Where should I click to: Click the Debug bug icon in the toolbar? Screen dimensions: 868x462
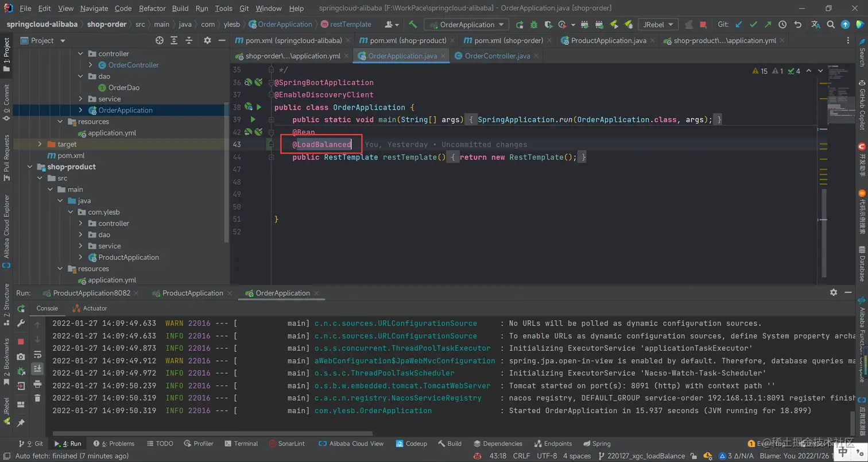tap(533, 25)
